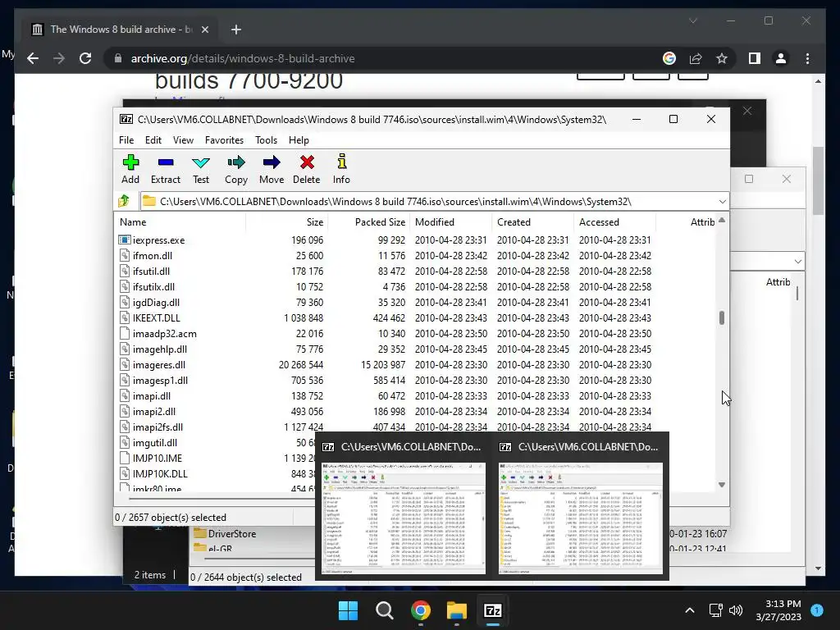840x630 pixels.
Task: Open Chrome from the taskbar
Action: point(421,610)
